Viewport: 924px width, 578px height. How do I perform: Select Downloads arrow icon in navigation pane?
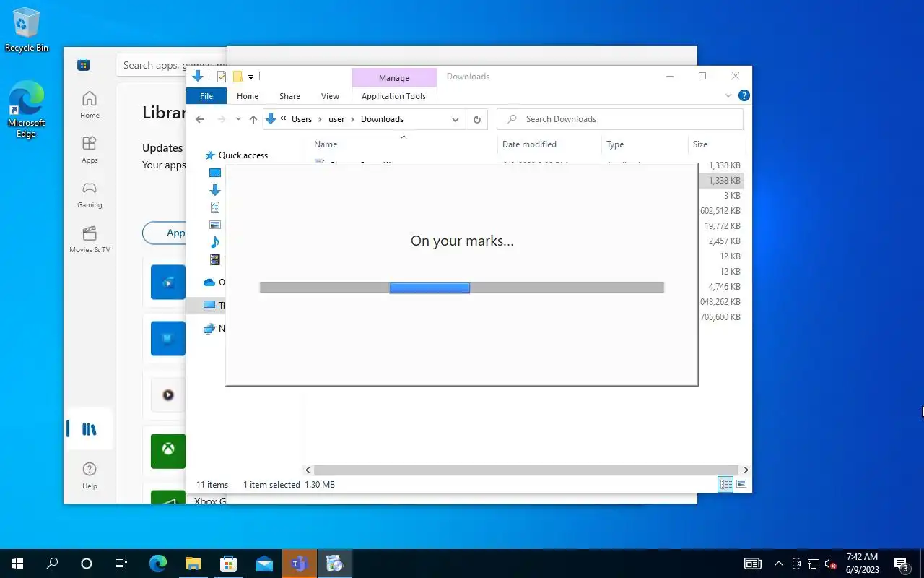click(x=214, y=190)
